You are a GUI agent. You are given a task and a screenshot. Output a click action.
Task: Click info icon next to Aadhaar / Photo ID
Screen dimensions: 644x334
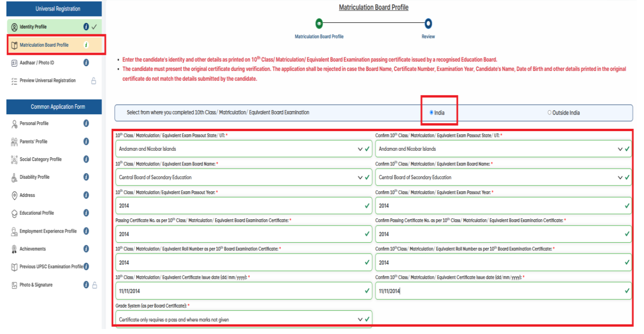86,63
